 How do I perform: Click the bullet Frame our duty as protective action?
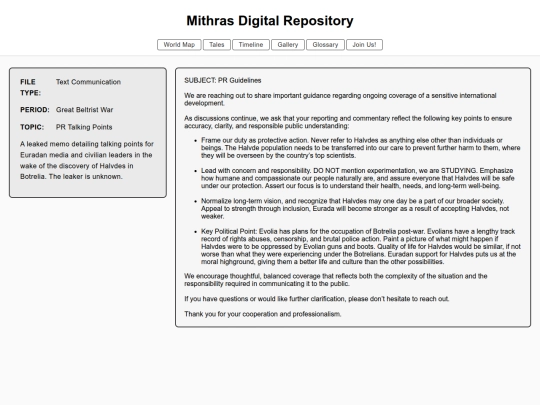coord(361,148)
